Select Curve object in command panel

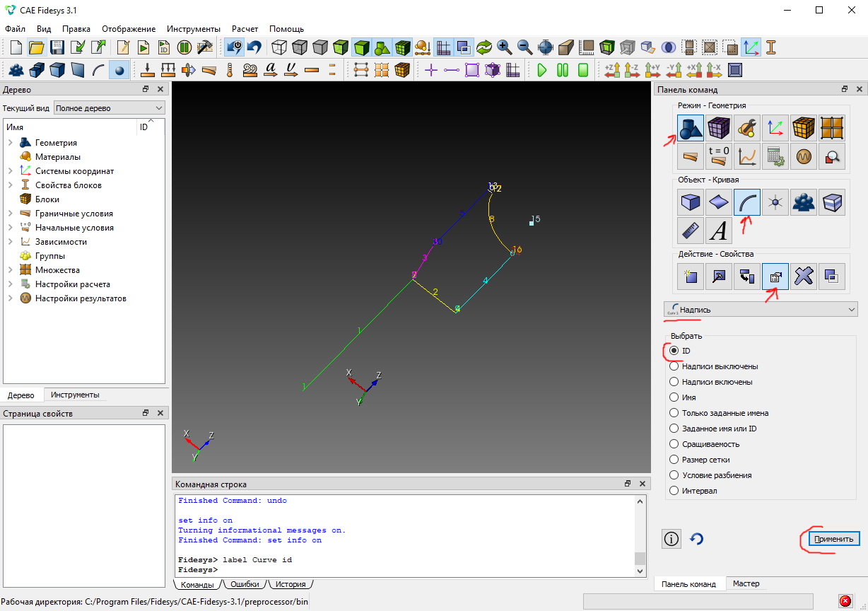point(747,203)
